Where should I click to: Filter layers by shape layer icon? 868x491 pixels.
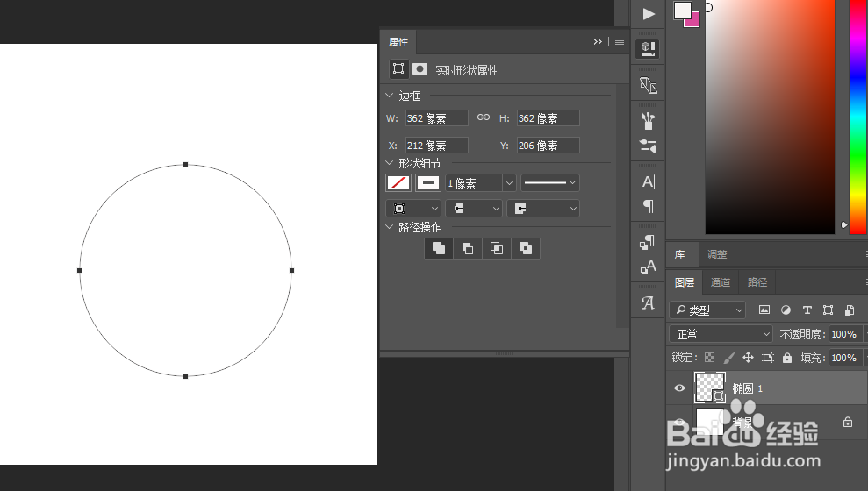coord(829,310)
